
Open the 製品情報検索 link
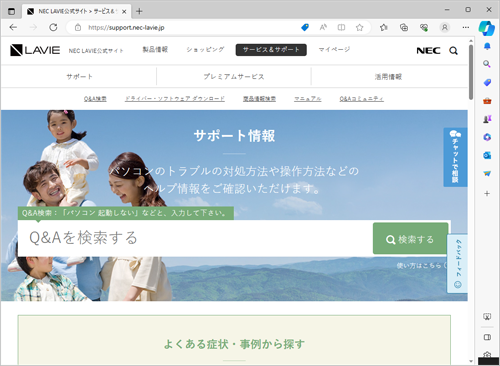point(259,99)
